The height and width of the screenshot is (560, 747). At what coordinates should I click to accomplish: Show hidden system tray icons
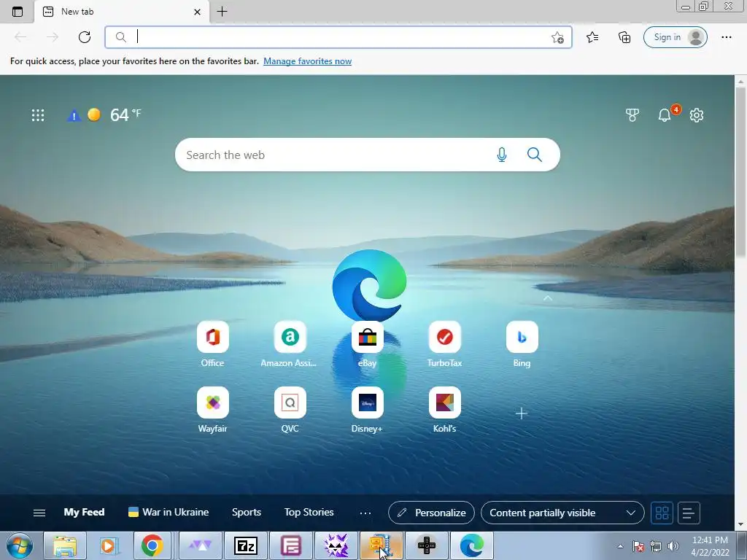(620, 546)
